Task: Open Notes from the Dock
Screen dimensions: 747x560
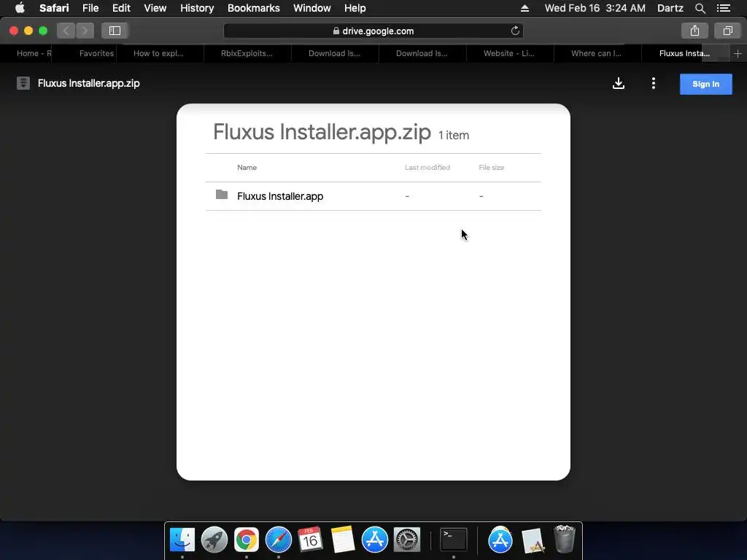Action: point(343,540)
